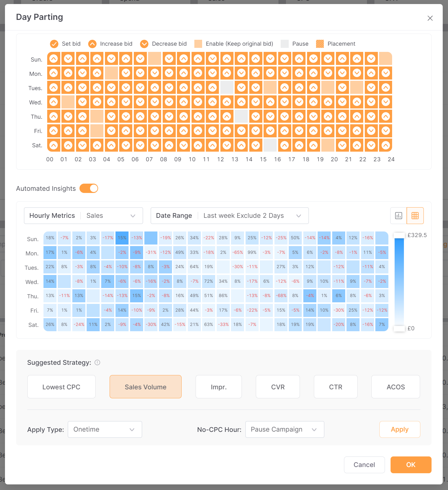Viewport: 448px width, 490px height.
Task: Click the sales color scale upper handle
Action: click(399, 236)
